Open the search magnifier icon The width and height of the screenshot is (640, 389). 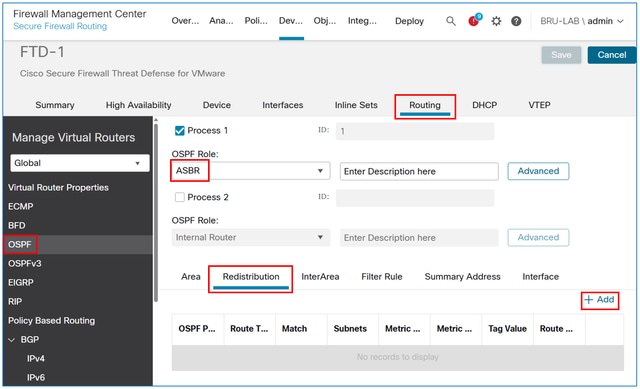tap(451, 21)
